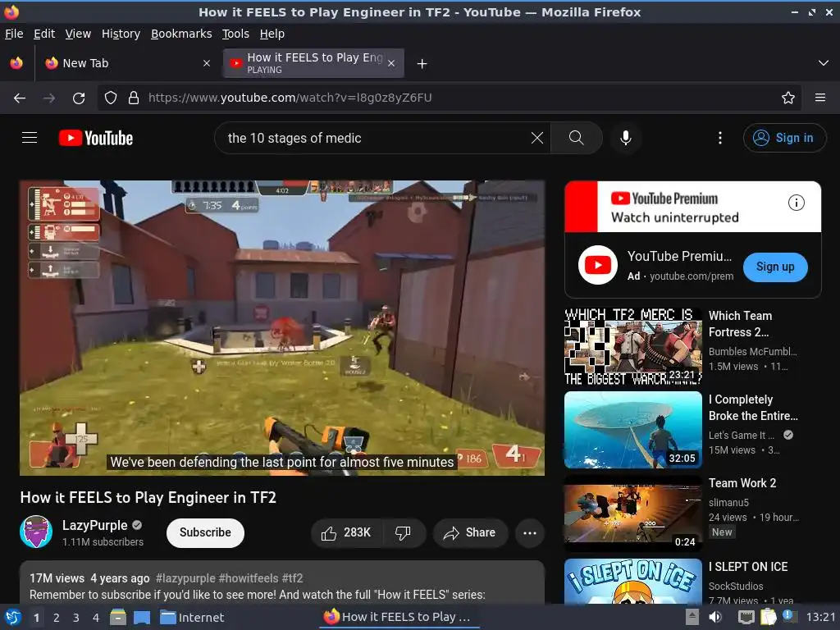This screenshot has height=630, width=840.
Task: Go back with browser back arrow
Action: (x=20, y=98)
